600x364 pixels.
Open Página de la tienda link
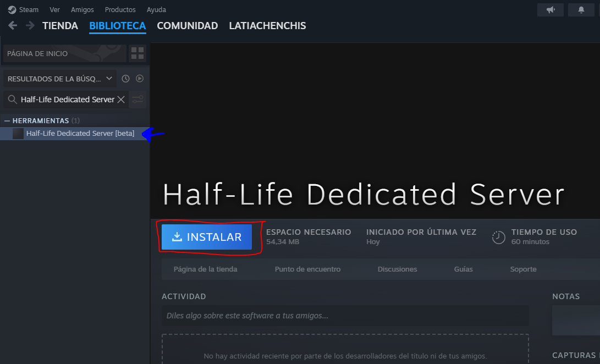tap(206, 269)
